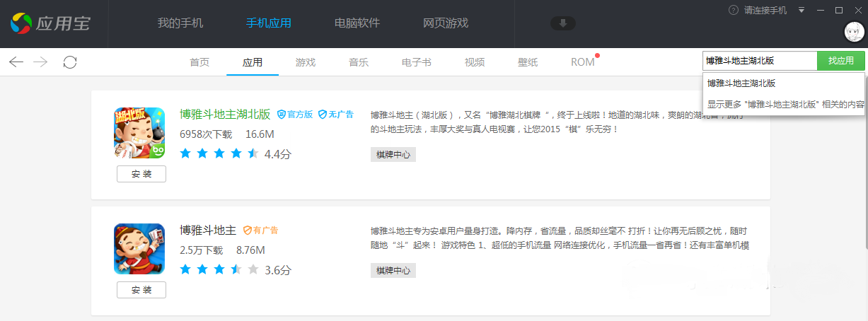Open the 博雅斗地主湖北版 app icon

coord(139,132)
